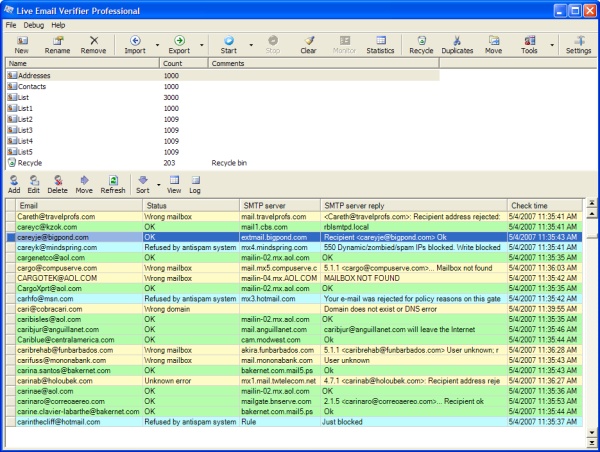Open the File menu
Screen dimensions: 600x452
coord(11,25)
